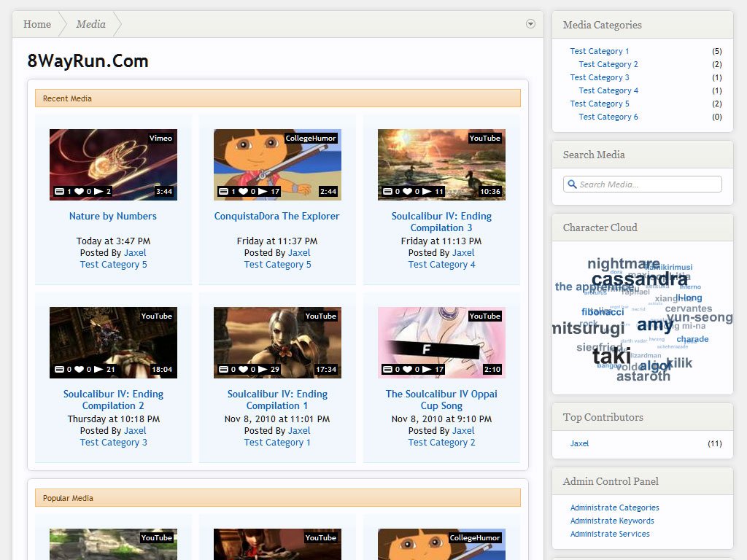747x560 pixels.
Task: Click astaroth in Character Cloud
Action: click(x=643, y=377)
